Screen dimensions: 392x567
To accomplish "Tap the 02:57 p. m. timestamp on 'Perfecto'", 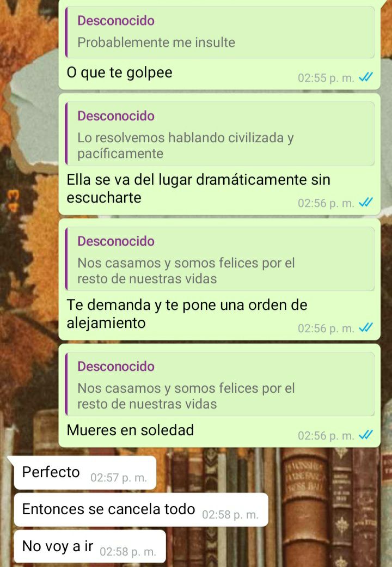I will (x=119, y=478).
